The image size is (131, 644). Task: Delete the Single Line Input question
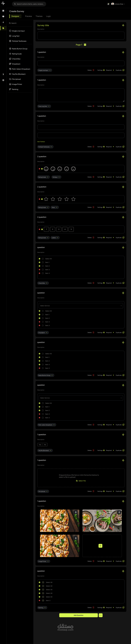(91, 70)
